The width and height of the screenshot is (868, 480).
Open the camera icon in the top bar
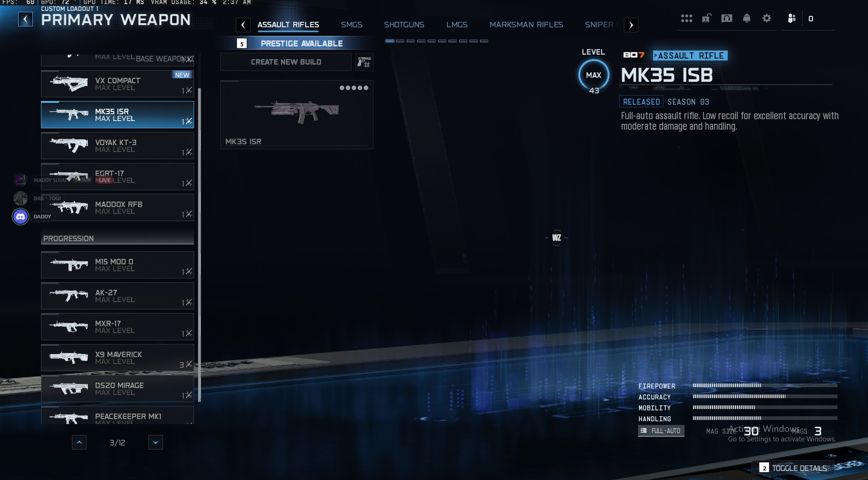pos(727,18)
